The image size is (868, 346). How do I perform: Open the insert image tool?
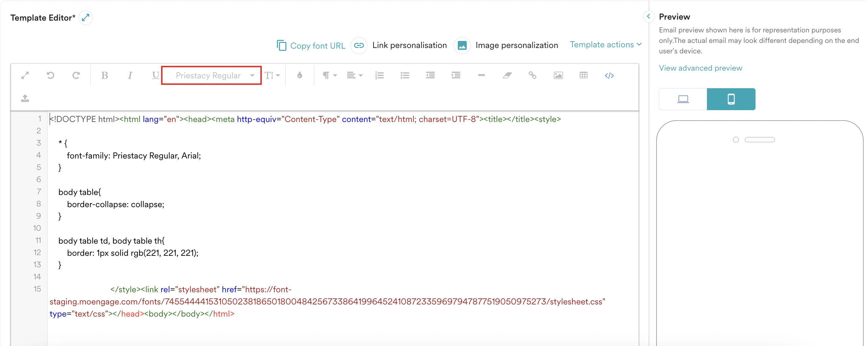click(x=558, y=75)
